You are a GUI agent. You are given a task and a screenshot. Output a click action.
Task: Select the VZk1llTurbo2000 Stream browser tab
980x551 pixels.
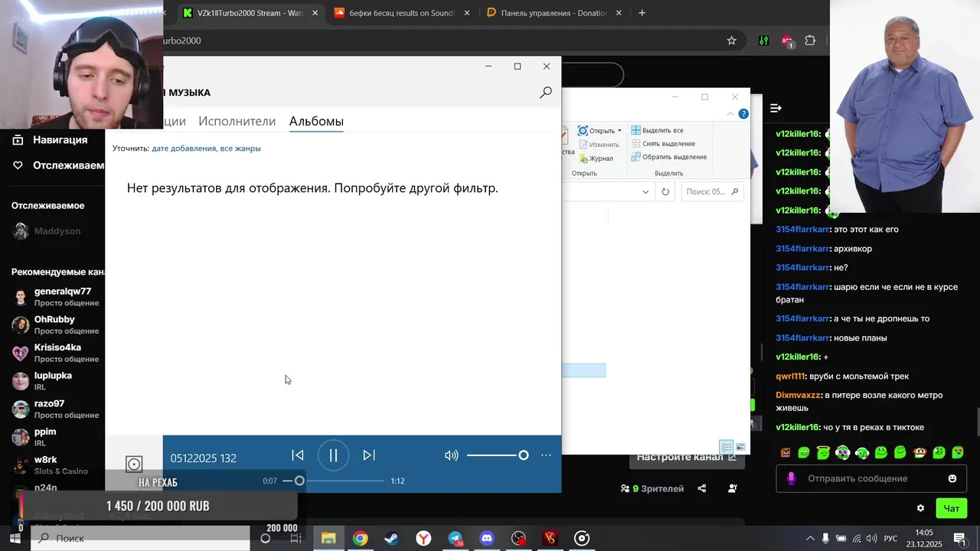[x=249, y=13]
